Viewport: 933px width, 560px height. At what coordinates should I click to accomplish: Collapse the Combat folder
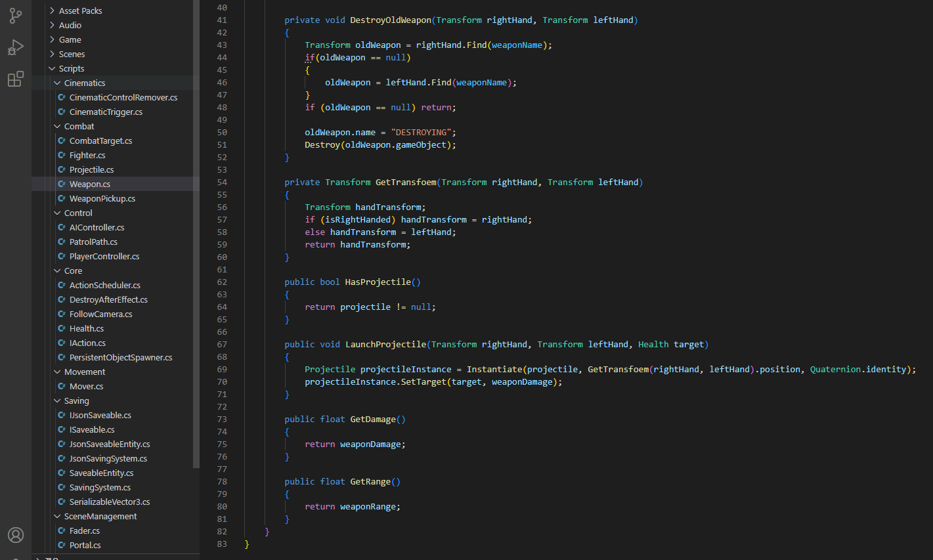click(x=57, y=126)
